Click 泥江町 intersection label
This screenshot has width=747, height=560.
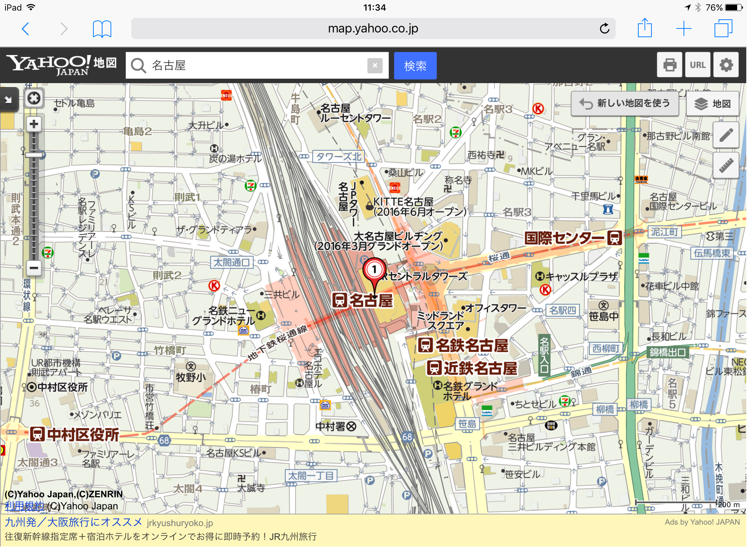pos(665,232)
